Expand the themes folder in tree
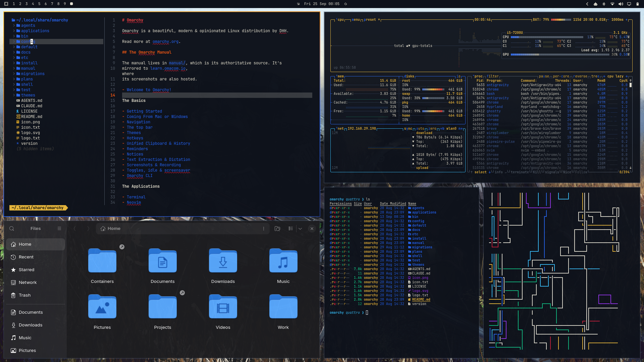644x362 pixels. 14,95
